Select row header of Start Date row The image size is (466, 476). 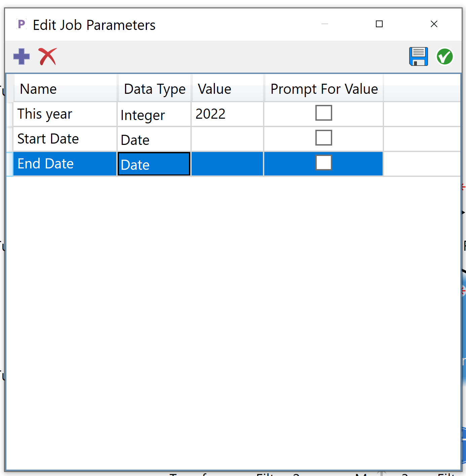10,139
